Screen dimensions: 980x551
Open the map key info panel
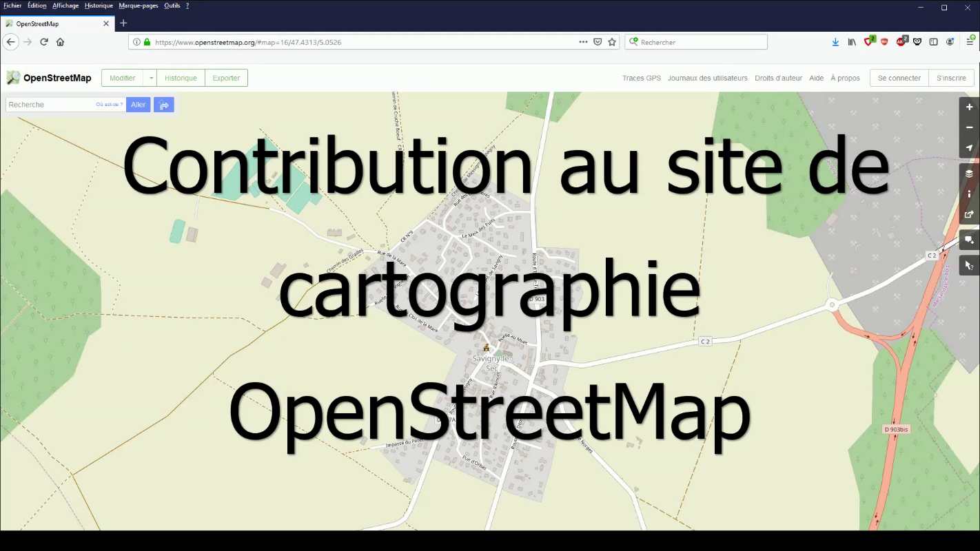coord(969,194)
